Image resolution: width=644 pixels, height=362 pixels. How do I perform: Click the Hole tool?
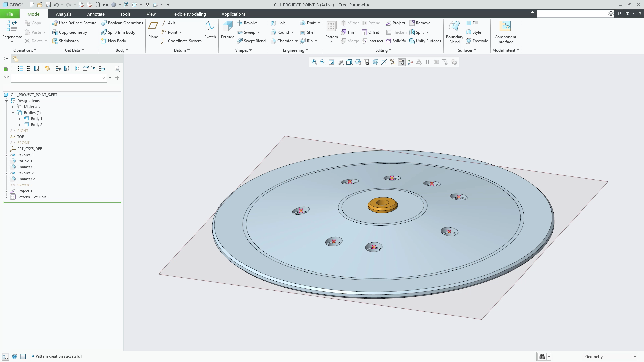point(278,23)
